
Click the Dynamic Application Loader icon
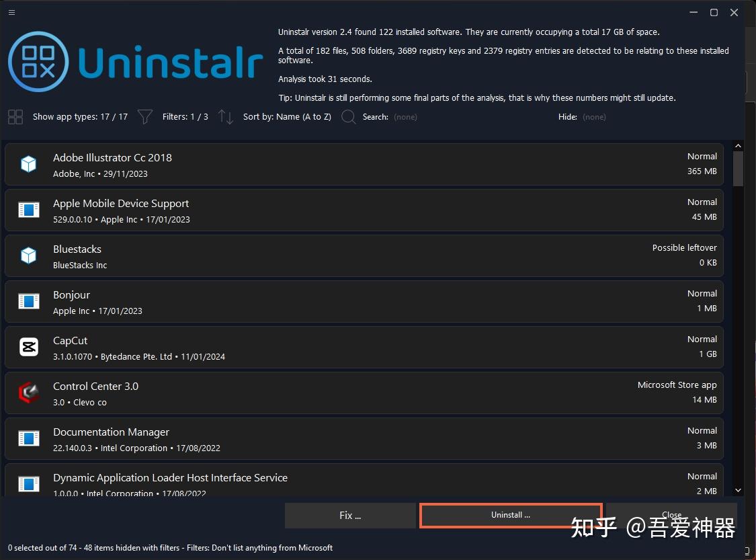[28, 484]
